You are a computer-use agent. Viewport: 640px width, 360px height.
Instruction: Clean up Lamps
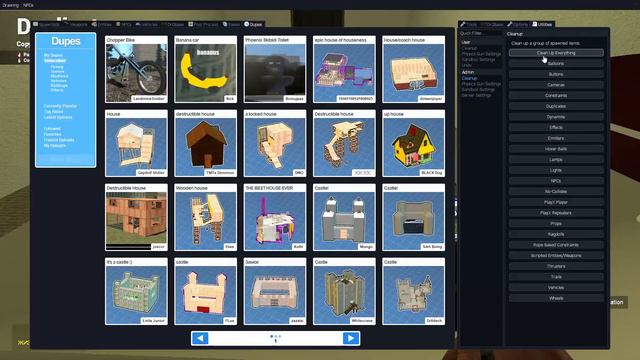coord(556,160)
